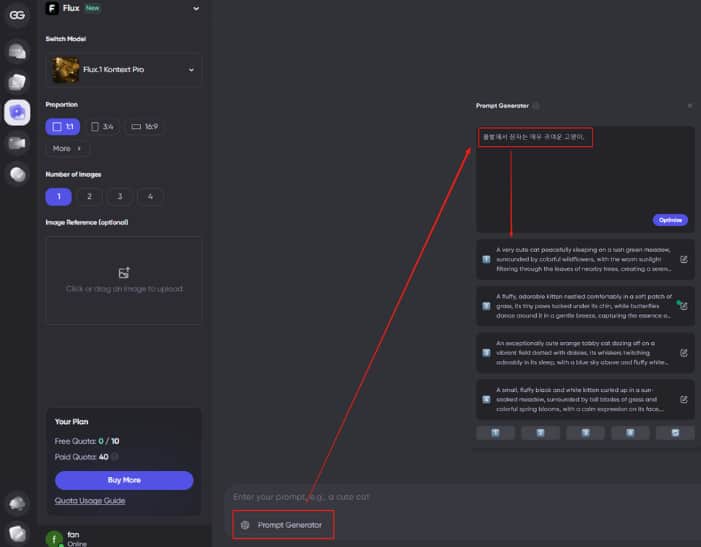Click the GG logo icon in sidebar
Image resolution: width=701 pixels, height=547 pixels.
[x=17, y=15]
